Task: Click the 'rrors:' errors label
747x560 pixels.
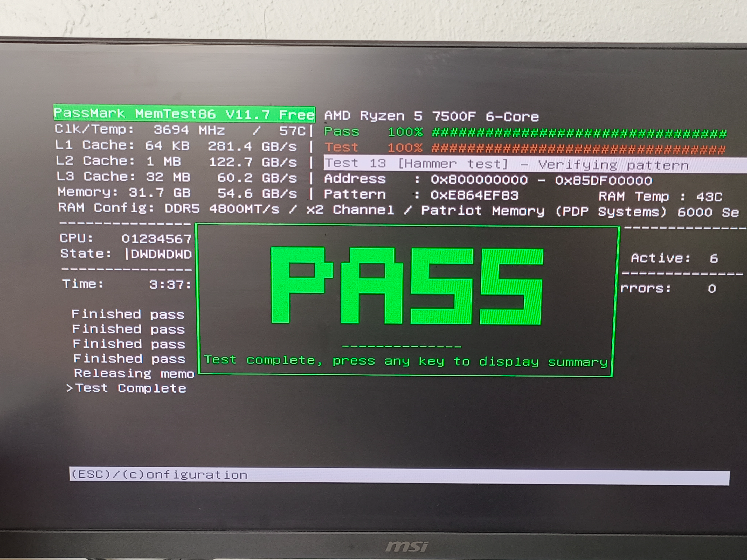Action: click(646, 289)
